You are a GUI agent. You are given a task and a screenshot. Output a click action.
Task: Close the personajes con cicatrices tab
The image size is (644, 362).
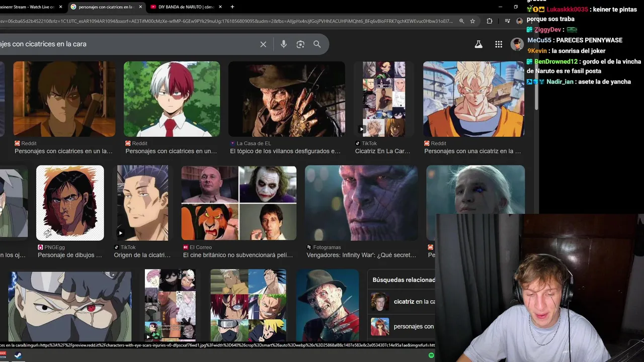(140, 7)
